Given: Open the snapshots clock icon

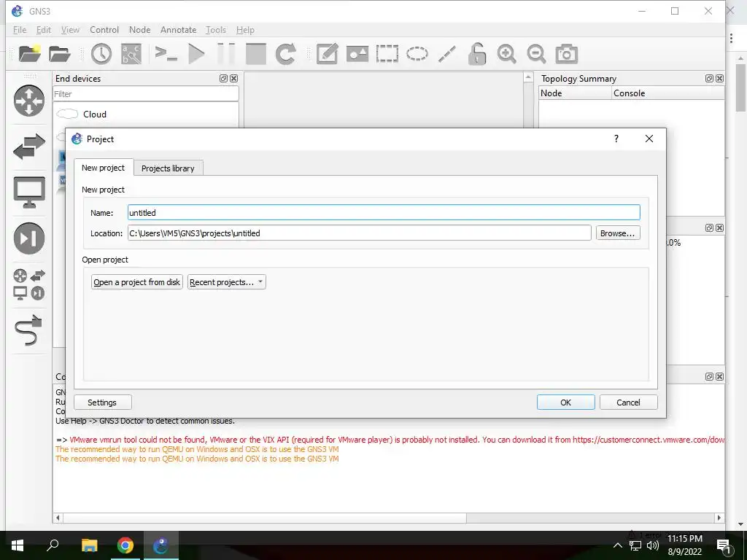Looking at the screenshot, I should [x=101, y=53].
